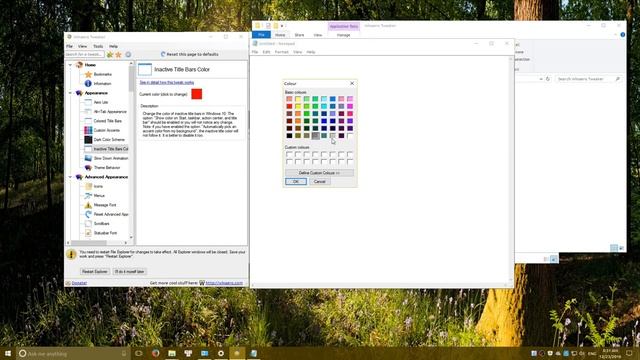Click the Restart Explorer button
The image size is (640, 360).
[x=95, y=271]
